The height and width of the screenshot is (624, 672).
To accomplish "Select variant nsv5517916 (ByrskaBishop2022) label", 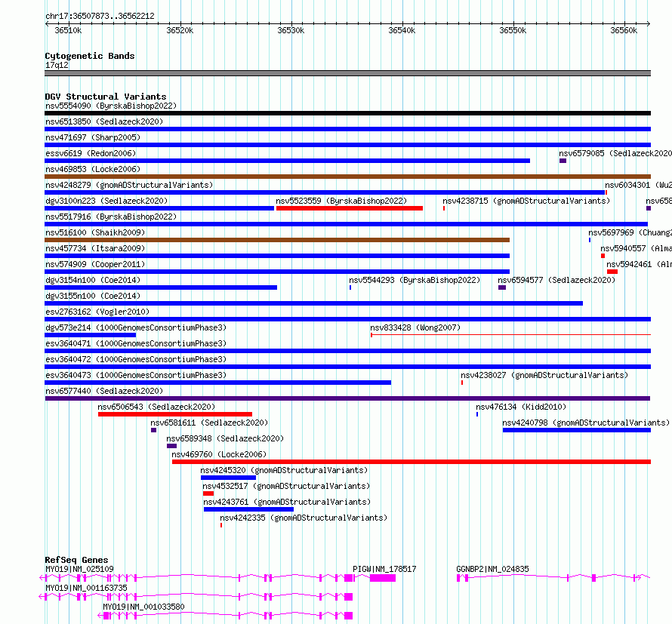I will point(111,217).
